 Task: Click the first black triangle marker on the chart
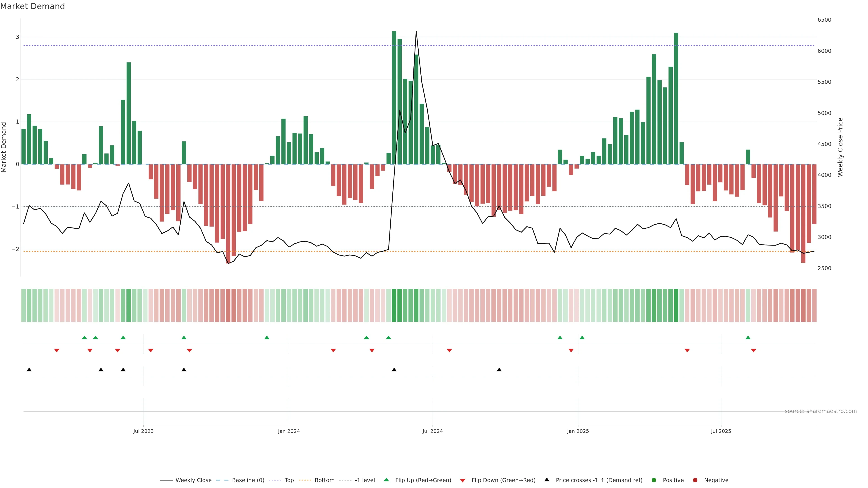[29, 370]
